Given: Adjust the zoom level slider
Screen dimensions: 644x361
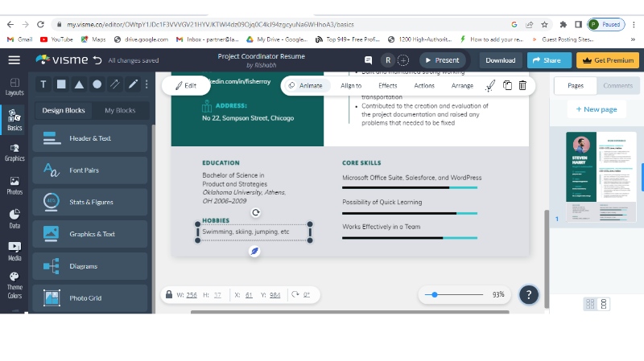Looking at the screenshot, I should point(436,295).
